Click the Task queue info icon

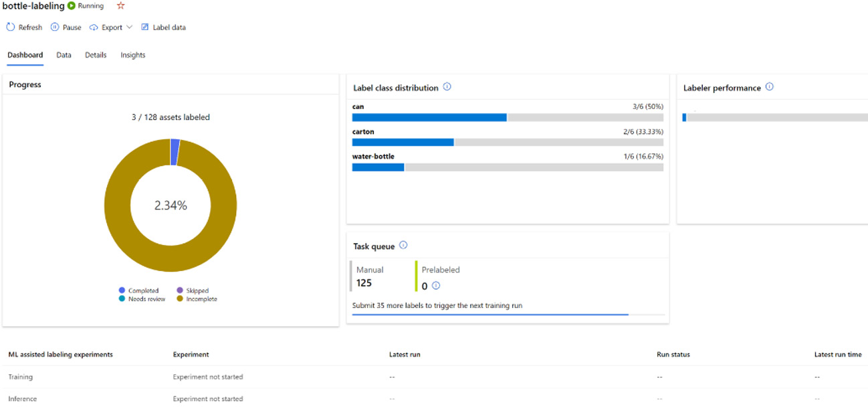403,246
